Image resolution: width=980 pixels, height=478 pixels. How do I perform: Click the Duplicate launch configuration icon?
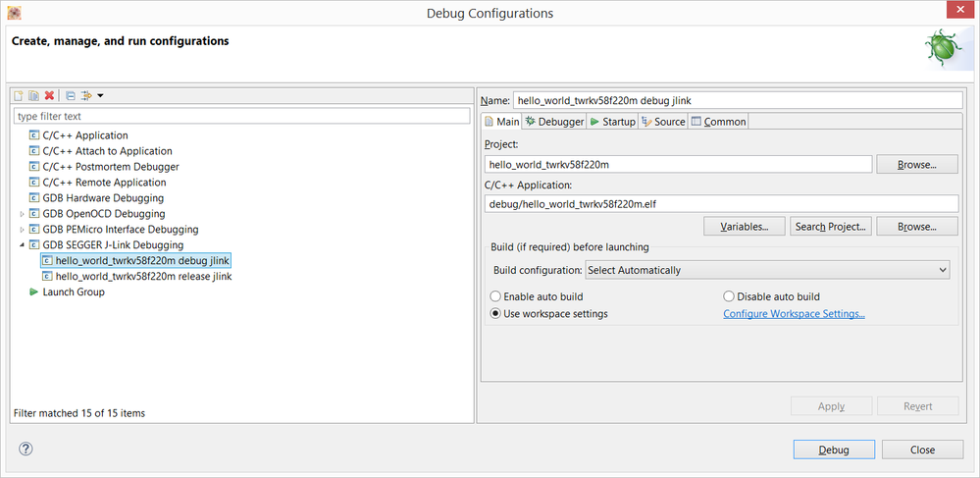[33, 95]
